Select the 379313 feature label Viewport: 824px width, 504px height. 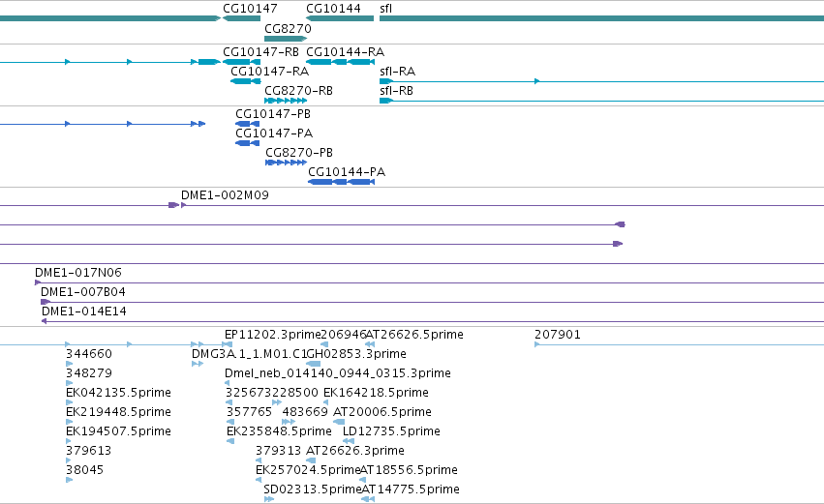(x=279, y=451)
